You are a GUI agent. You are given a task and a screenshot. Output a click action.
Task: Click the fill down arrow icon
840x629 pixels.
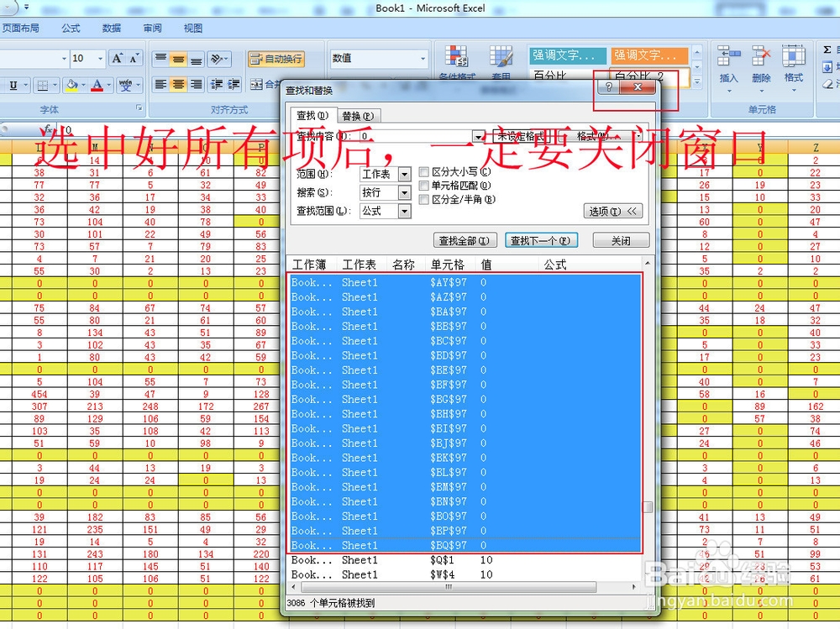(827, 67)
